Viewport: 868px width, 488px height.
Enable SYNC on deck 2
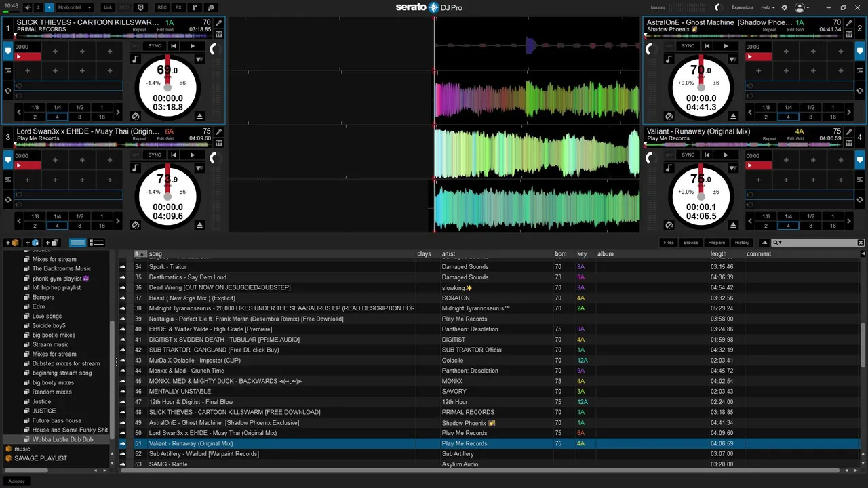pyautogui.click(x=688, y=46)
